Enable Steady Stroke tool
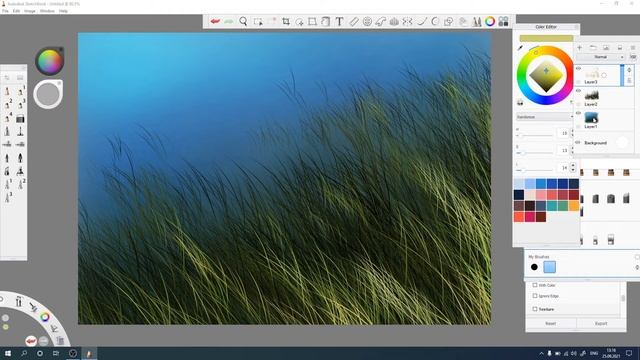Viewport: 640px width, 360px height. [422, 21]
